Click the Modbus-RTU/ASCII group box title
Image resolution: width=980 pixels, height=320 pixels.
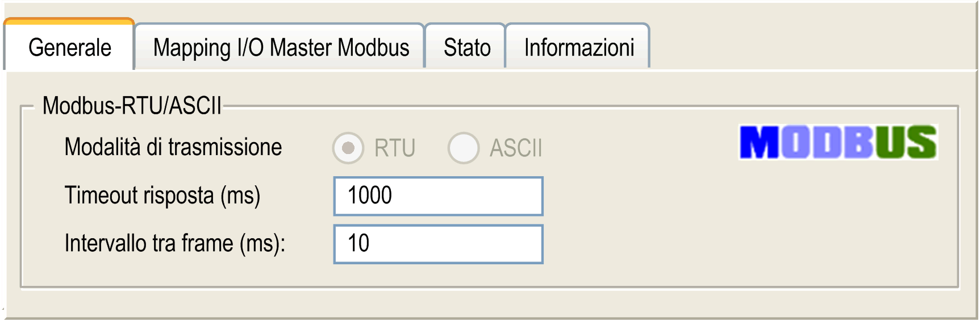[132, 106]
